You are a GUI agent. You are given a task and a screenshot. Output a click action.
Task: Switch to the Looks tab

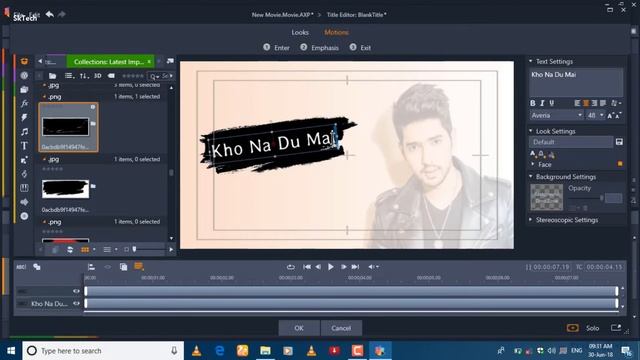click(300, 32)
